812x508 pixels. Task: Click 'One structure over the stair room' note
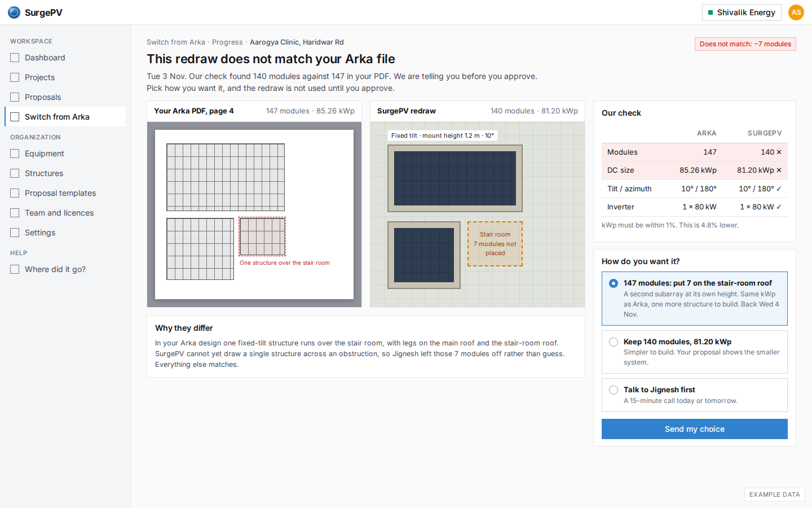(285, 263)
